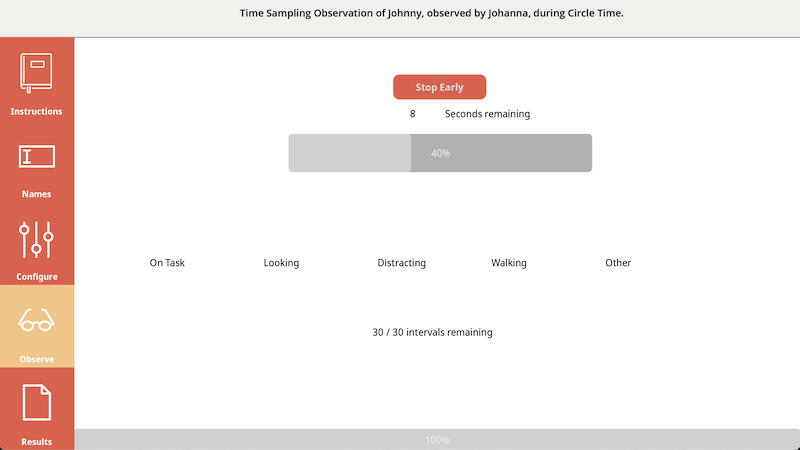Open the Instructions book icon
The height and width of the screenshot is (450, 800).
(37, 73)
